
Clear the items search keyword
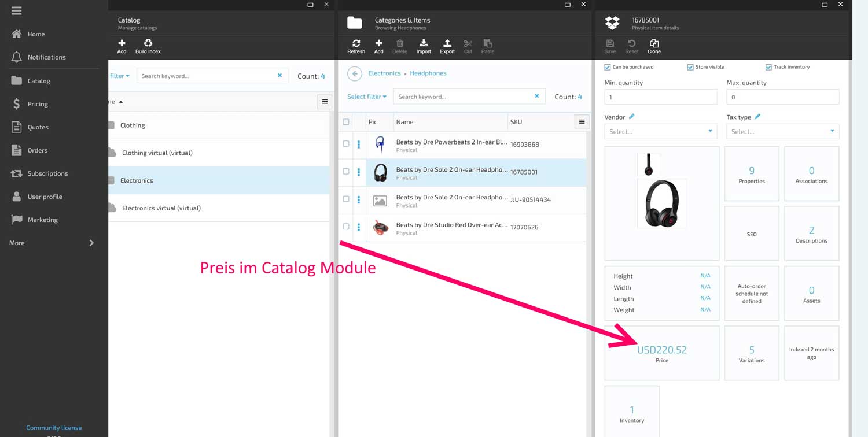click(x=537, y=97)
